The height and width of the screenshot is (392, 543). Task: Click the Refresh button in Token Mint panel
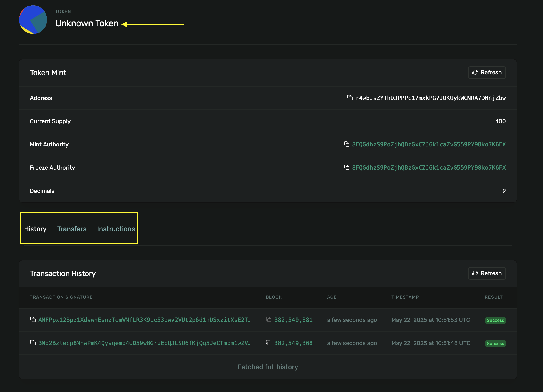[x=487, y=72]
